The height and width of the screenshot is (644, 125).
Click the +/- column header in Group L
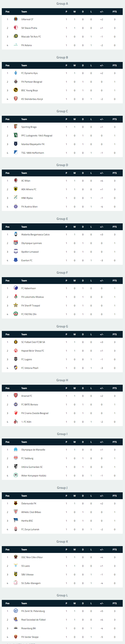point(102,603)
